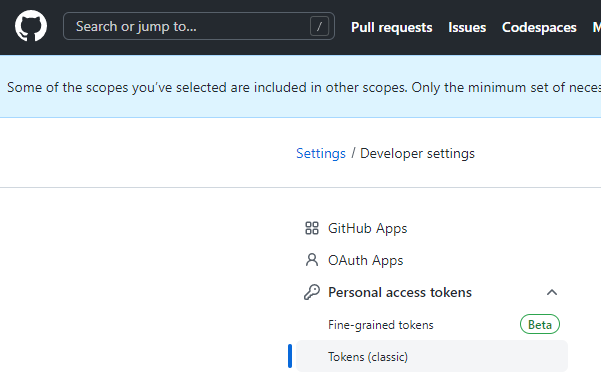Screen dimensions: 601x385
Task: Go to Issues in top navigation
Action: coord(467,27)
